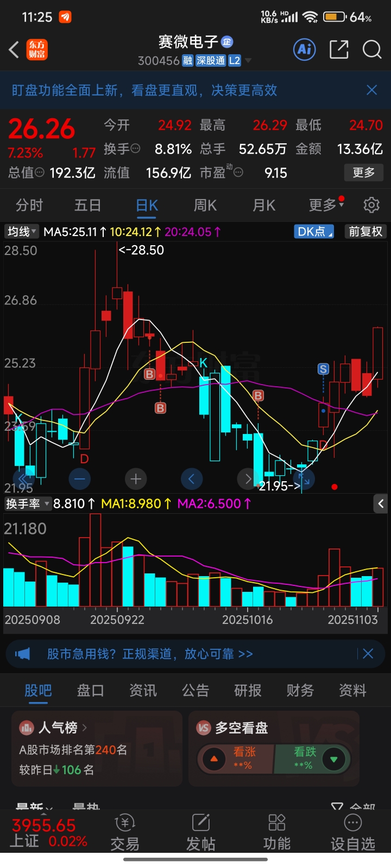Select the 日K tab

(147, 205)
